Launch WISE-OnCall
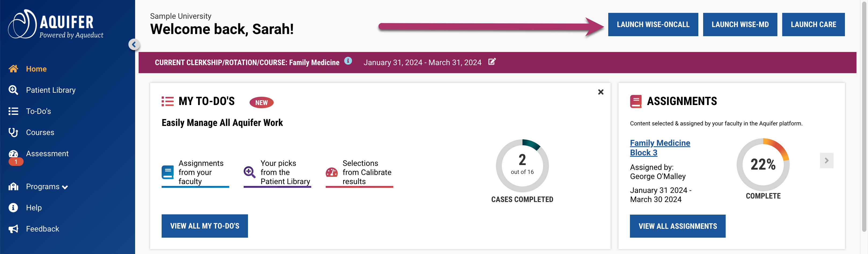Viewport: 868px width, 254px height. (653, 25)
